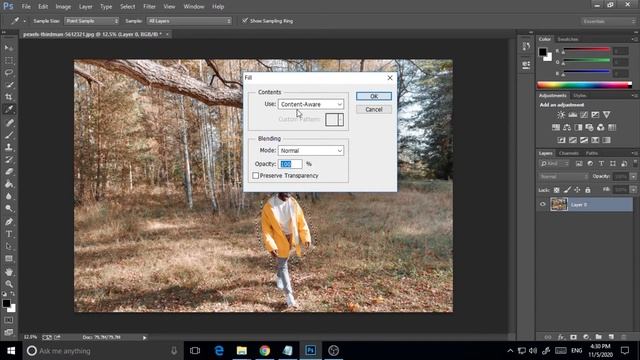Screen dimensions: 640x360
Task: Select the Horizontal Type tool
Action: tap(9, 234)
